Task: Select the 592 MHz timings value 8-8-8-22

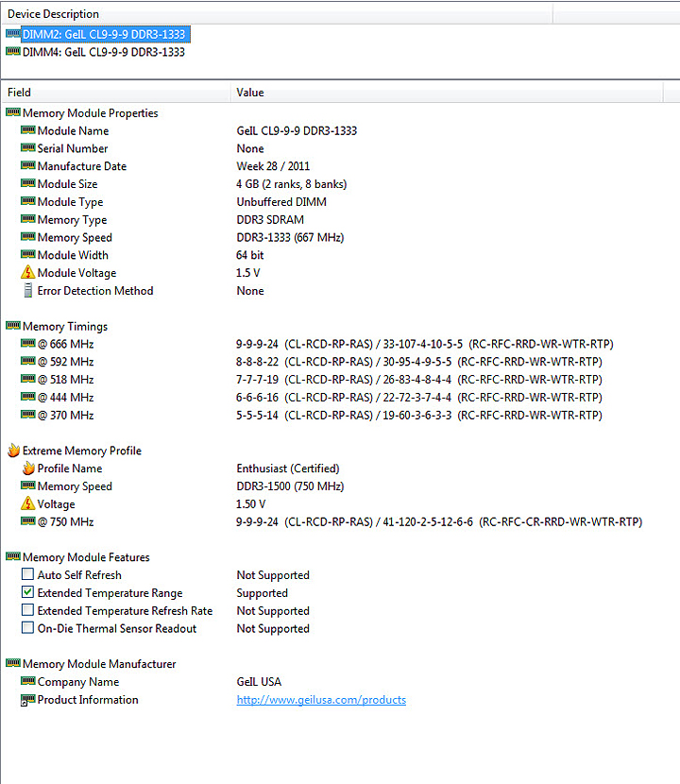Action: pos(419,362)
